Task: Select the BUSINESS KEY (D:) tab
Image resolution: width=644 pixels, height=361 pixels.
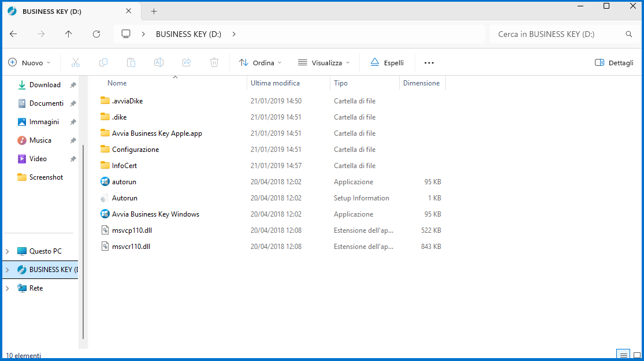Action: [x=72, y=12]
